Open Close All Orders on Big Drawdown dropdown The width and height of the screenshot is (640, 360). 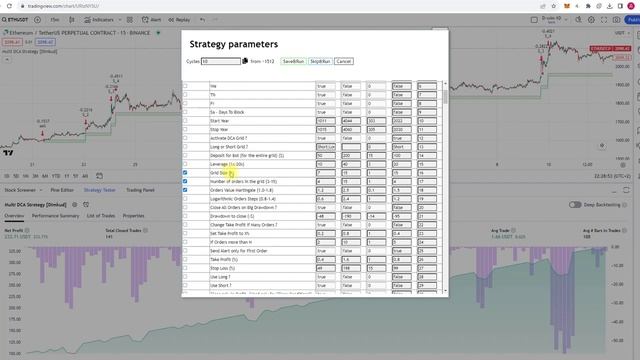click(x=402, y=207)
